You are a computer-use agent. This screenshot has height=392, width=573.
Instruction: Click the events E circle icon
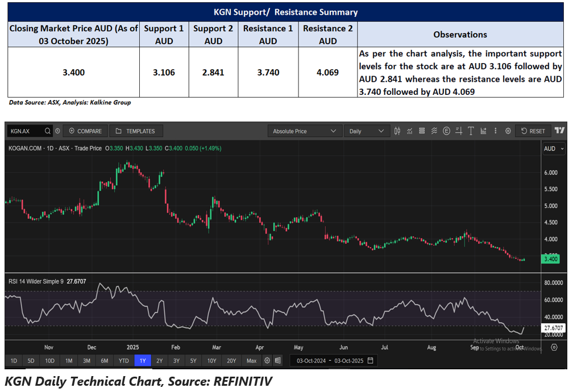click(446, 131)
